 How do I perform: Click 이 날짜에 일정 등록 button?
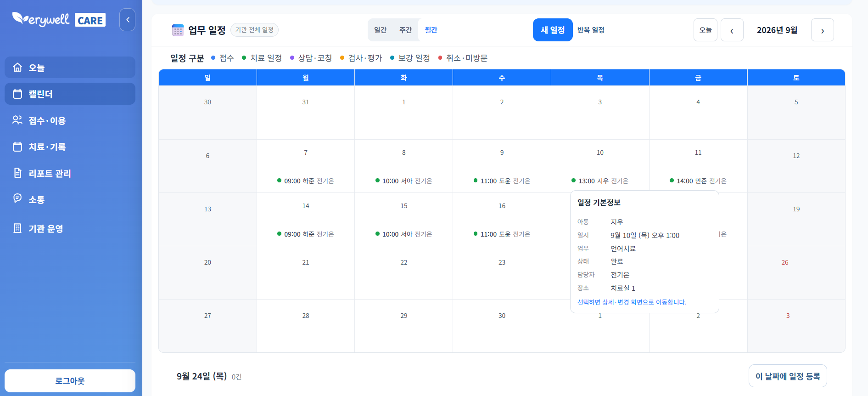click(788, 376)
